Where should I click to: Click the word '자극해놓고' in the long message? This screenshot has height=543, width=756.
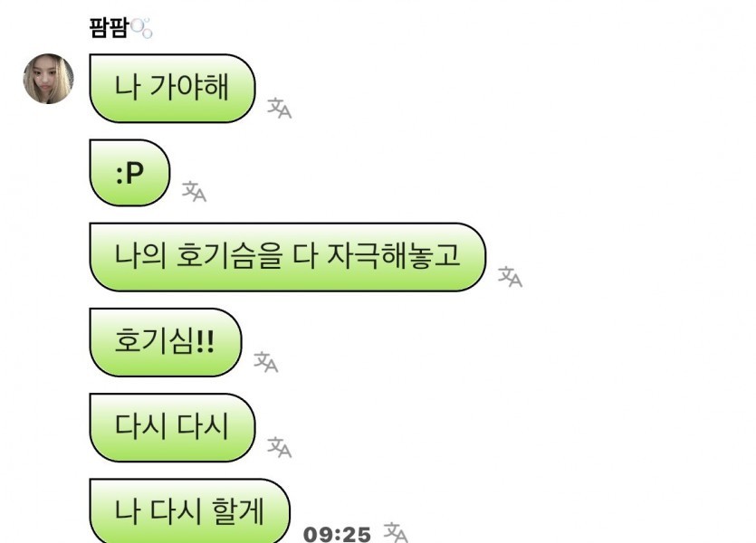[x=394, y=256]
